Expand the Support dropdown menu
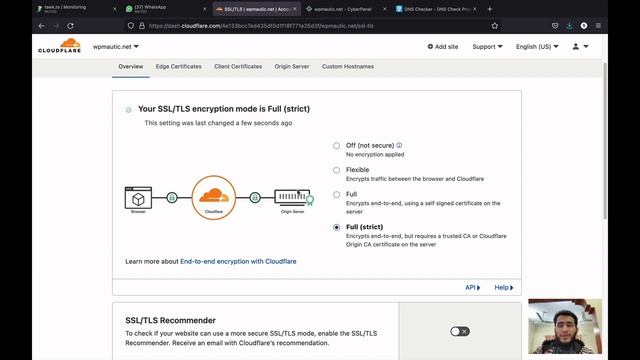The height and width of the screenshot is (360, 640). point(487,47)
